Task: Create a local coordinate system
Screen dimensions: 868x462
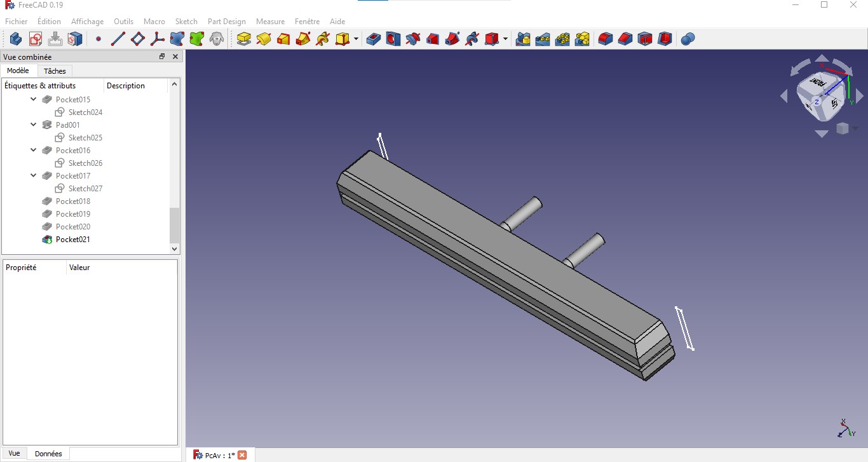Action: [158, 39]
